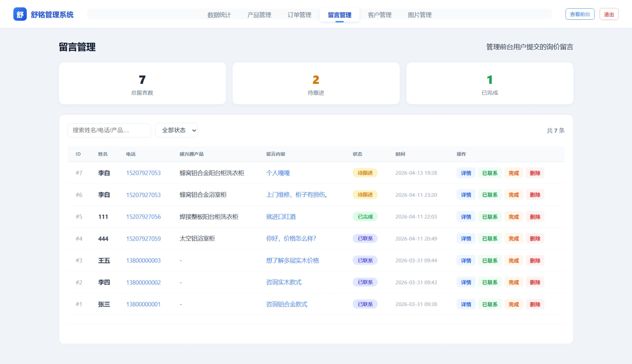The width and height of the screenshot is (632, 364).
Task: Open 详情 for 李四's message #2
Action: tap(466, 282)
